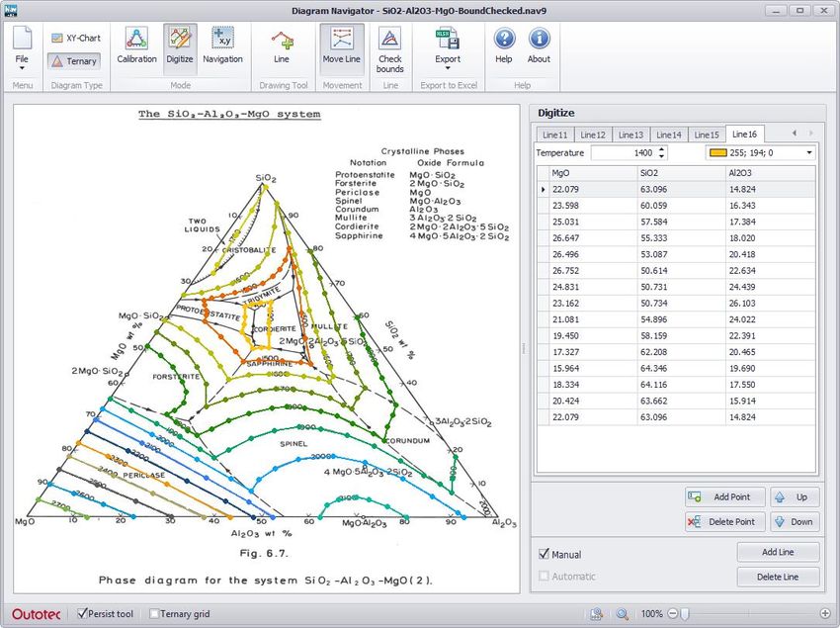Switch to the Line 14 tab
Screen dimensions: 840x628
point(669,135)
